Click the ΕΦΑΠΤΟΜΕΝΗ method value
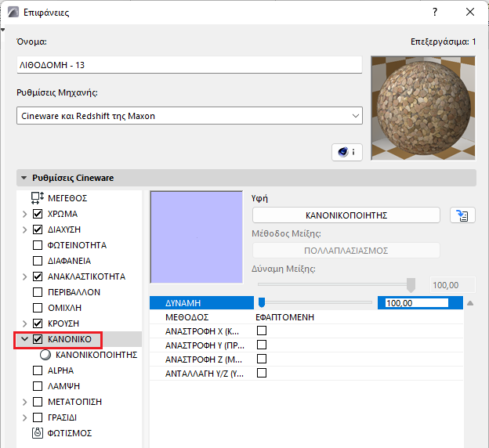Screen dimensions: 489x448 [x=284, y=317]
